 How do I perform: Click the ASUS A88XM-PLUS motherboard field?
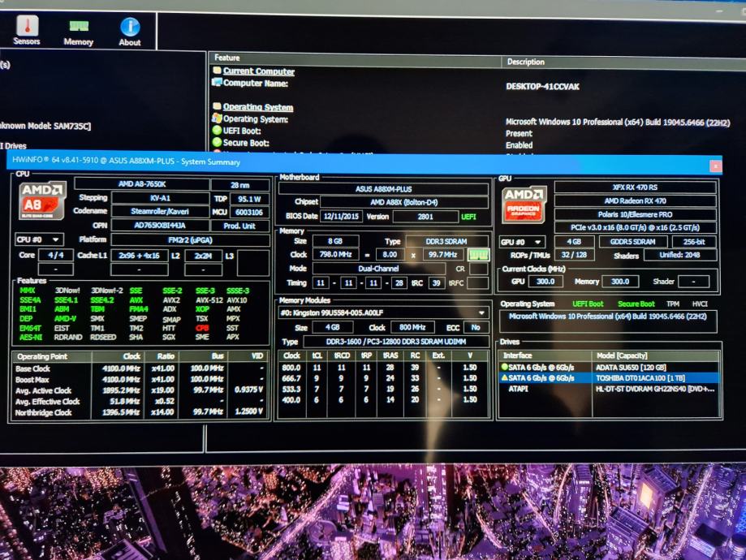pos(383,189)
